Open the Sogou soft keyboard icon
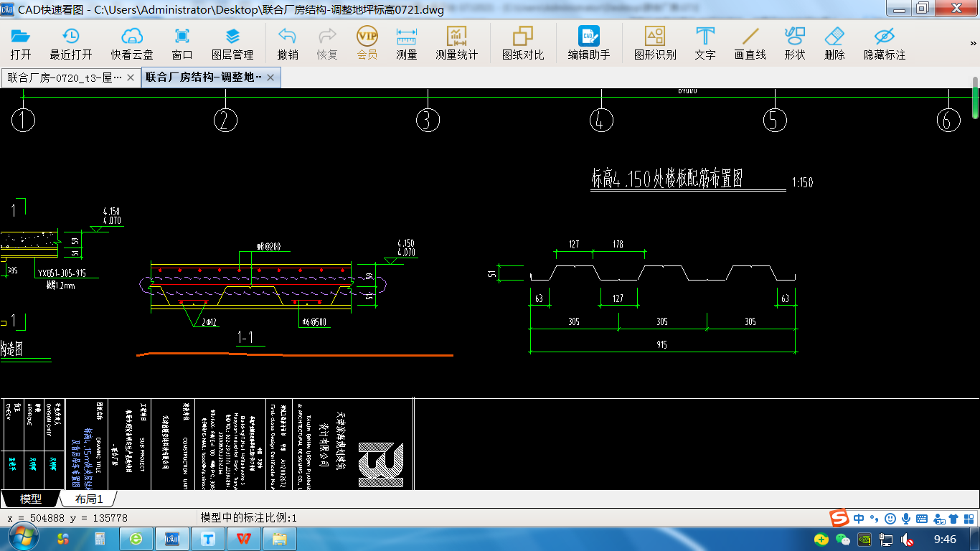 tap(922, 518)
